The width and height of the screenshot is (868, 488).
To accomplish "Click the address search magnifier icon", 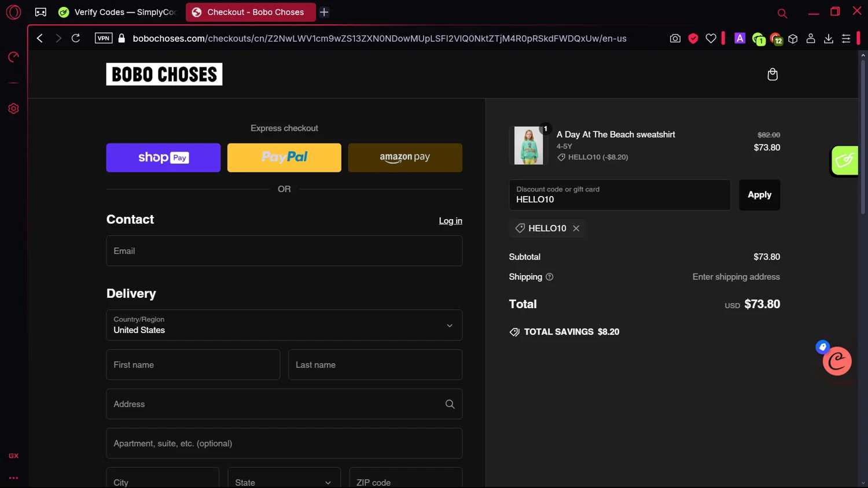I will pyautogui.click(x=450, y=404).
